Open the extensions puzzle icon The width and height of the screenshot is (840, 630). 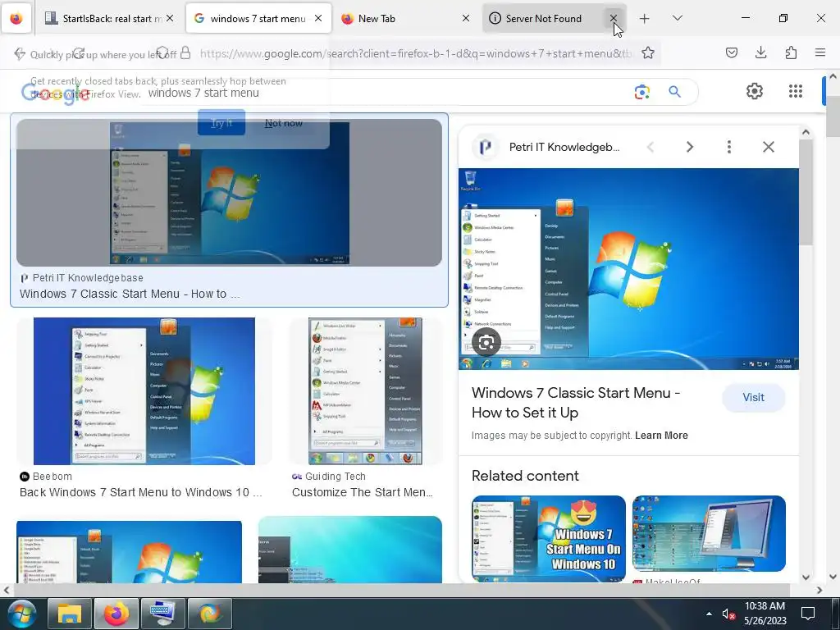791,52
